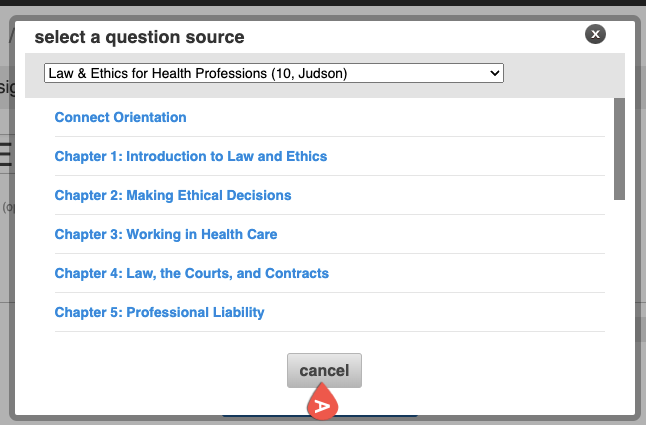Click empty space left of cancel button
The image size is (646, 425).
pos(150,371)
